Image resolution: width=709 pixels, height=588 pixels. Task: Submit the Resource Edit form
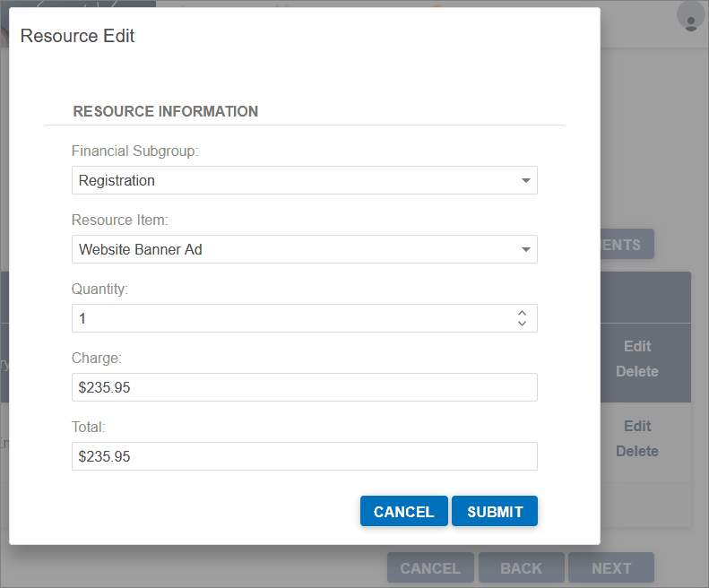click(x=495, y=512)
